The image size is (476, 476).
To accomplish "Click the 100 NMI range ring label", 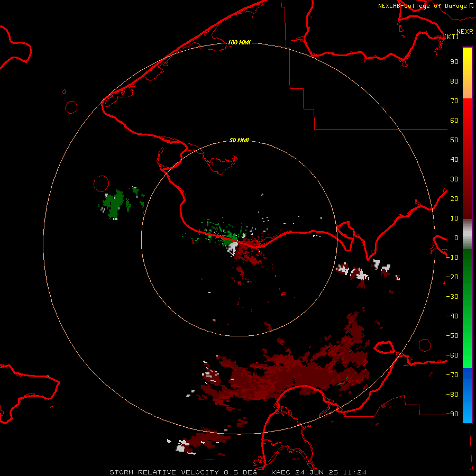I will [x=239, y=42].
